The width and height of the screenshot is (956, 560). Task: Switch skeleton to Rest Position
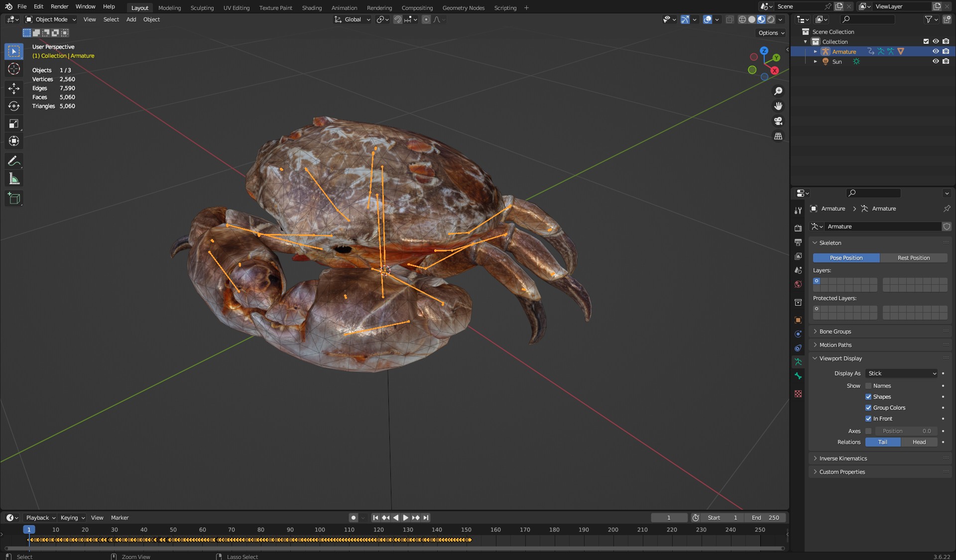point(913,258)
